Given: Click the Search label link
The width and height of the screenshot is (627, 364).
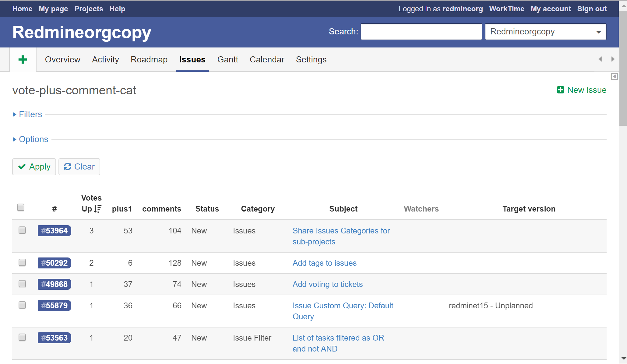Looking at the screenshot, I should point(343,32).
